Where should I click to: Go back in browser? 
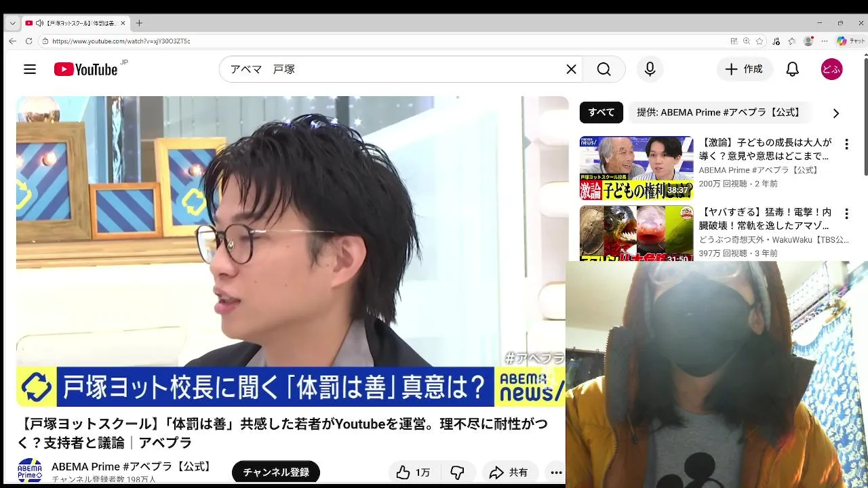[12, 41]
